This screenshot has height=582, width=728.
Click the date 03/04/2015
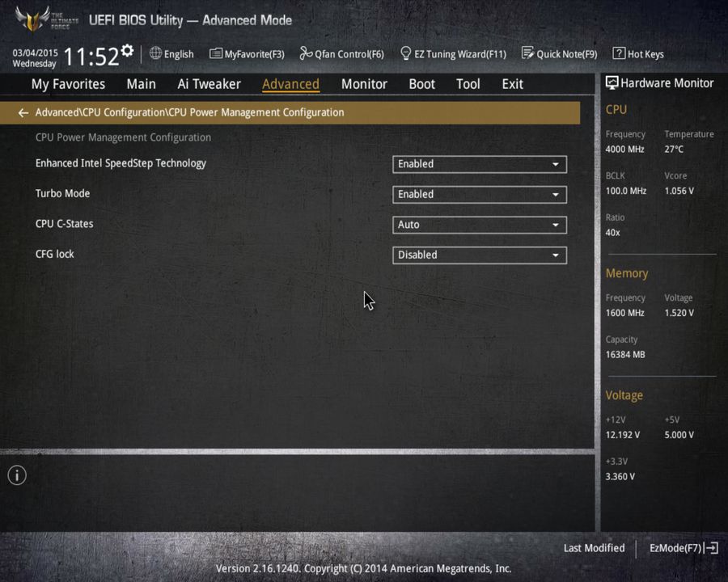tap(36, 53)
